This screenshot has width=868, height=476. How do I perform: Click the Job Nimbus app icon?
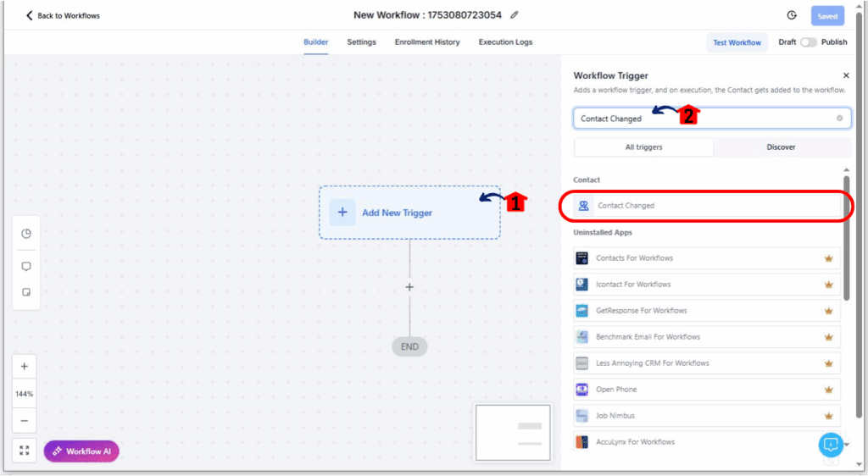pyautogui.click(x=581, y=416)
